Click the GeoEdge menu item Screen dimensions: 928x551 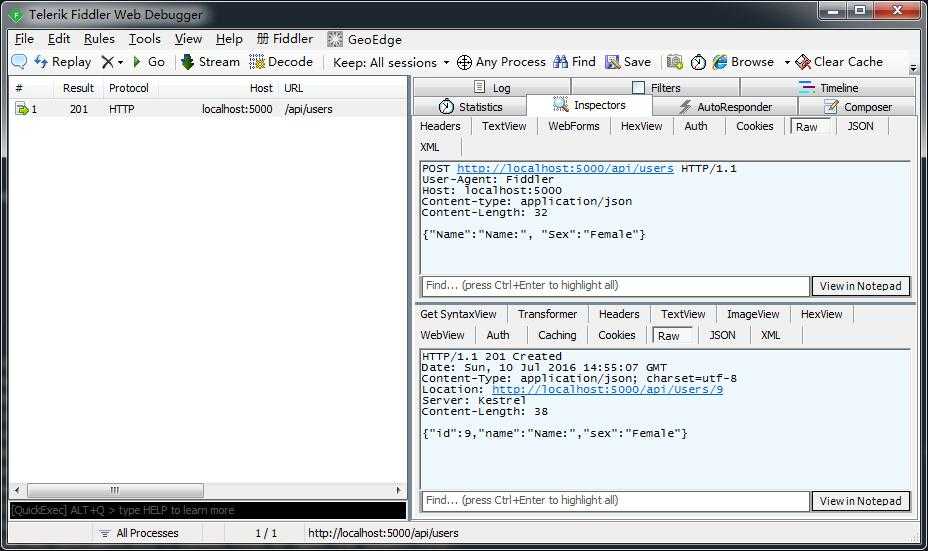tap(365, 39)
